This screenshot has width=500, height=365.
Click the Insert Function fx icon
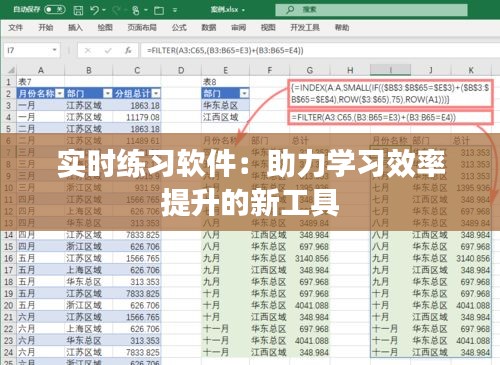128,51
